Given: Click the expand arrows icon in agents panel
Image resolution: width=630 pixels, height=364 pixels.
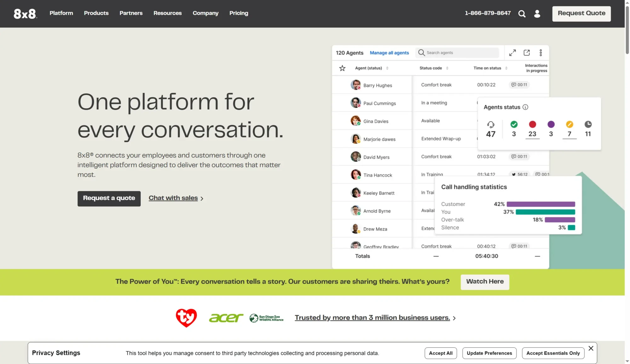Looking at the screenshot, I should pos(513,53).
